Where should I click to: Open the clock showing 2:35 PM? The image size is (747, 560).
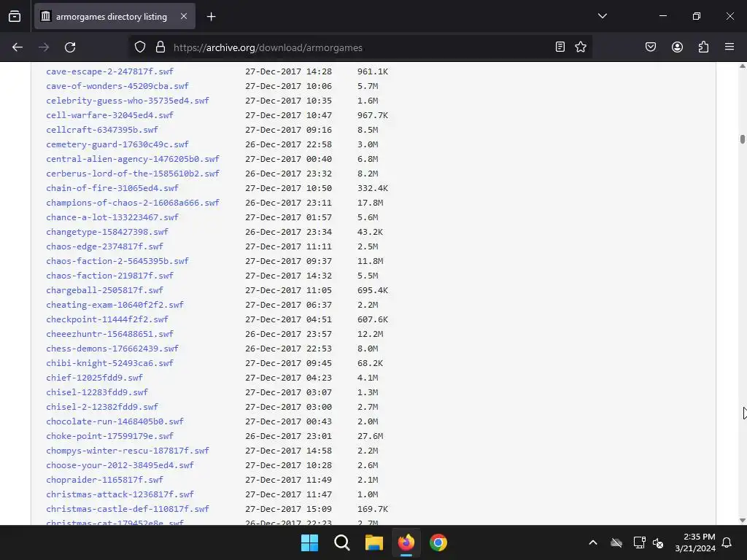(695, 542)
